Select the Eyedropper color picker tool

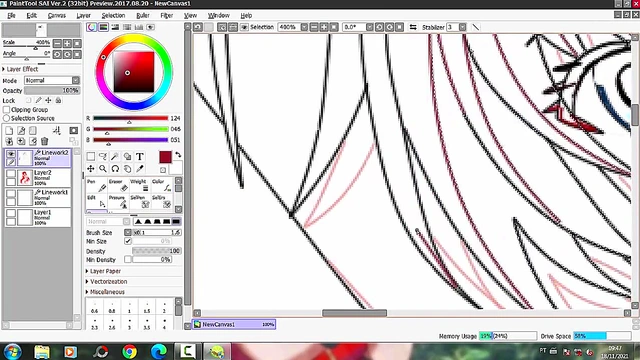tap(140, 169)
